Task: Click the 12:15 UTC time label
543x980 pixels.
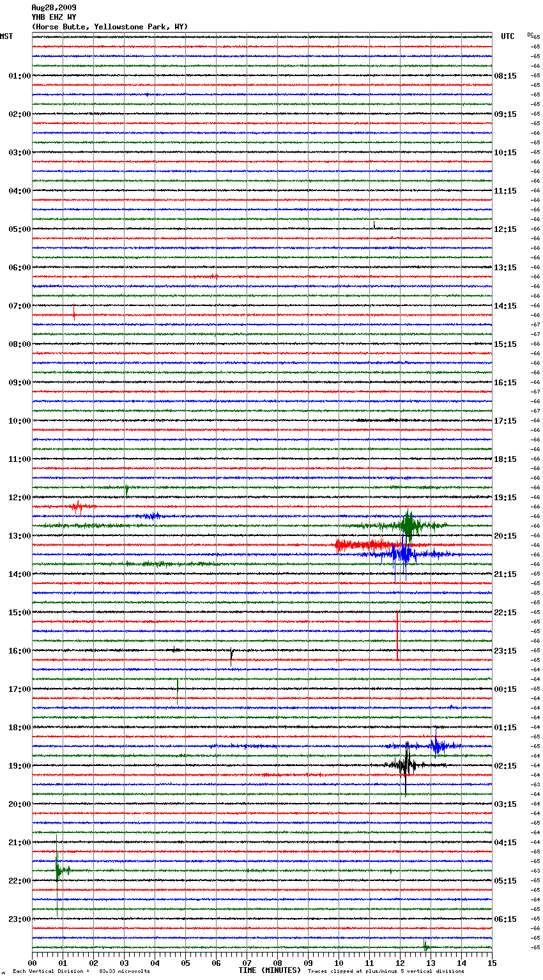Action: pos(505,229)
